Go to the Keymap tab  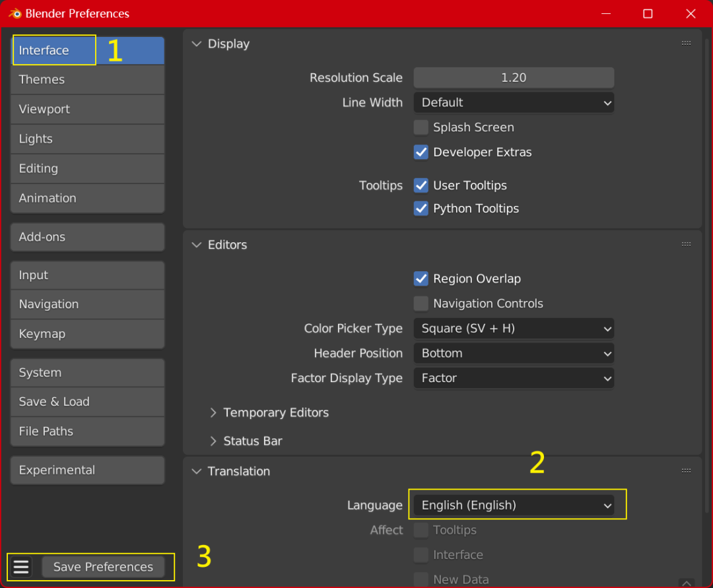88,334
